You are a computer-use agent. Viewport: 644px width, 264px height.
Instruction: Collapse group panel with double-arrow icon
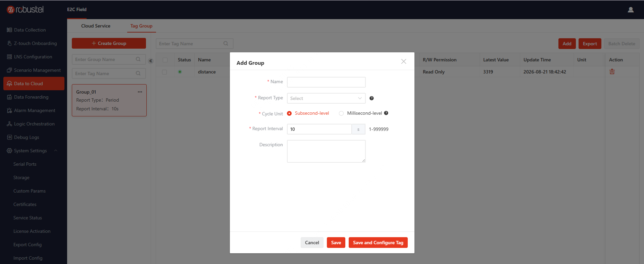[x=151, y=61]
